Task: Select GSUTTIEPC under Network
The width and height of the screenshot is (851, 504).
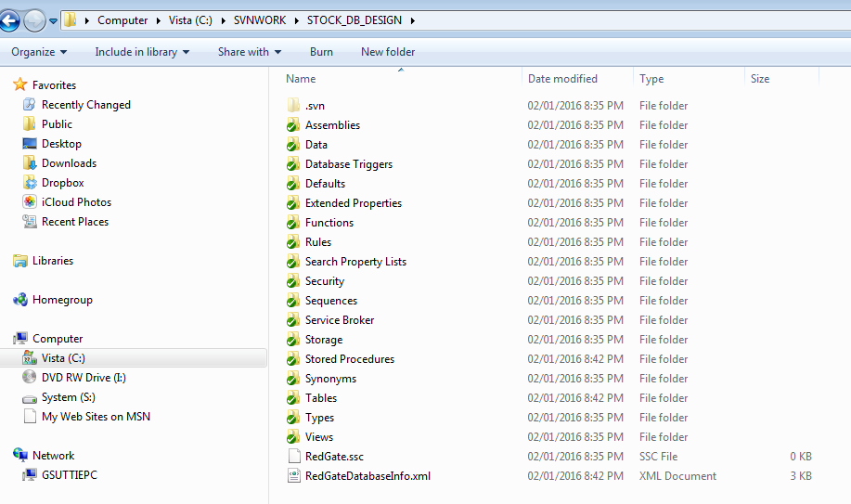Action: coord(69,475)
